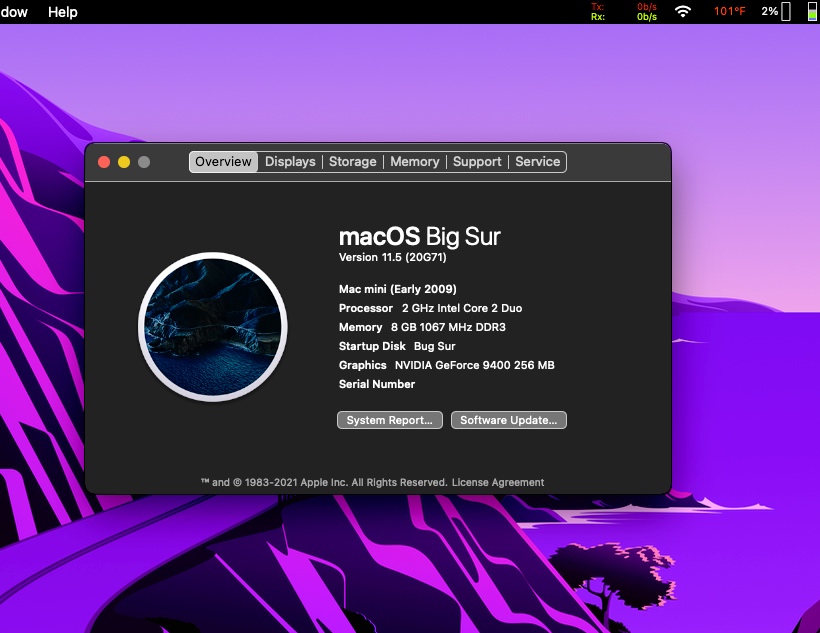
Task: Click the Apple copyright notice text
Action: tap(324, 482)
